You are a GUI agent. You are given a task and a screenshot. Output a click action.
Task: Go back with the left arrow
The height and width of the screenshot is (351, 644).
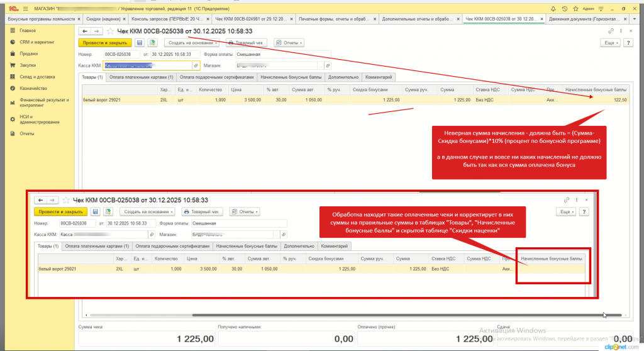pos(85,31)
